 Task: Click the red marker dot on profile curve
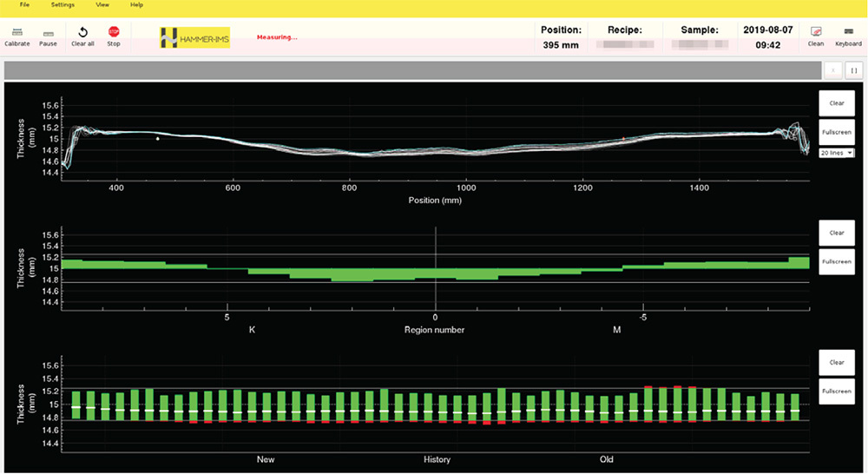coord(623,138)
